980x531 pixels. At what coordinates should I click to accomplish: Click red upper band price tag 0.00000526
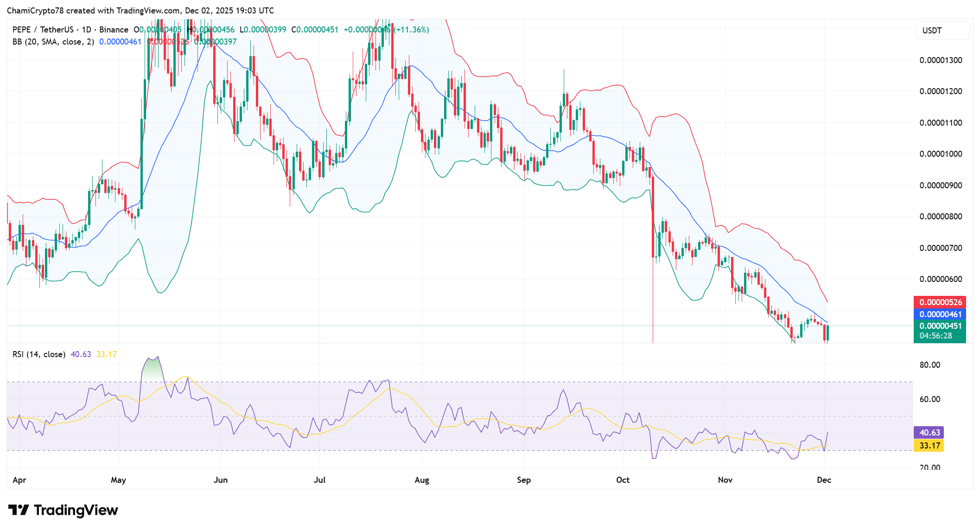pos(940,302)
